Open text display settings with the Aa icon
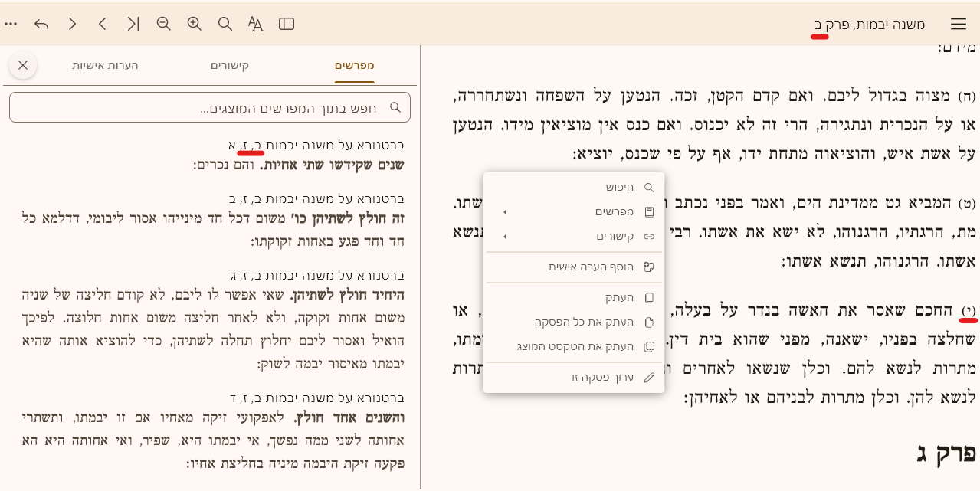 255,24
